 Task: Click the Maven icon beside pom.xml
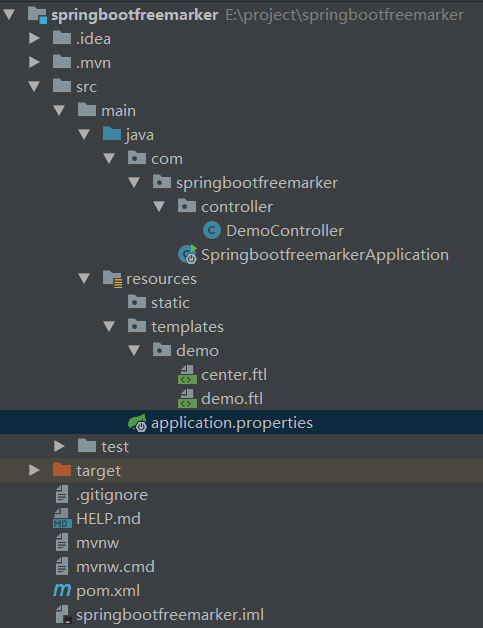[x=62, y=590]
